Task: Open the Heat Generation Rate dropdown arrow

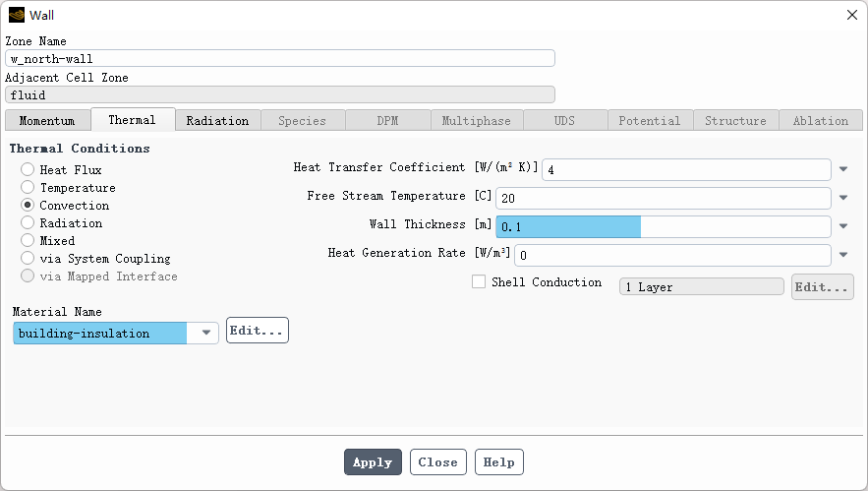Action: [x=843, y=255]
